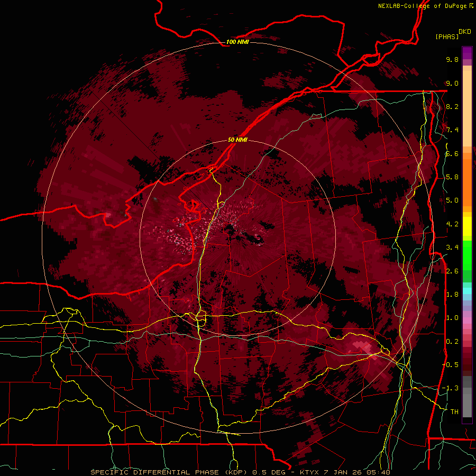Click the [PHAS] label above the color scale

[x=447, y=36]
